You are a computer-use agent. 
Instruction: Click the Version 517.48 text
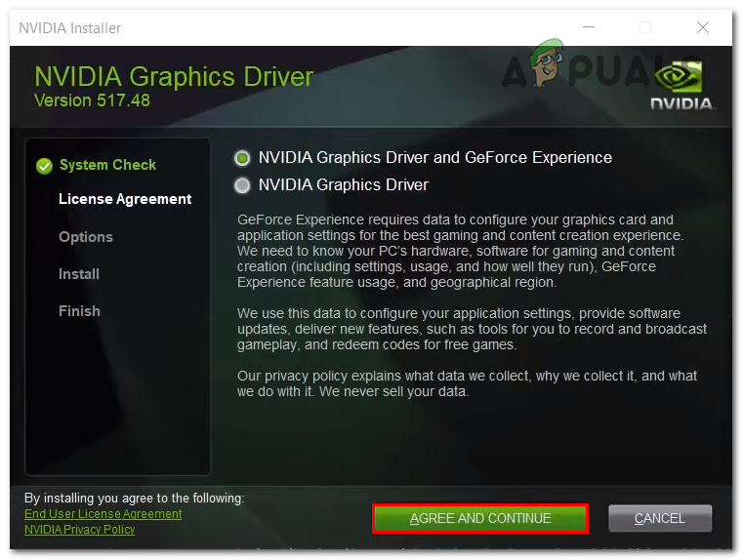coord(92,100)
